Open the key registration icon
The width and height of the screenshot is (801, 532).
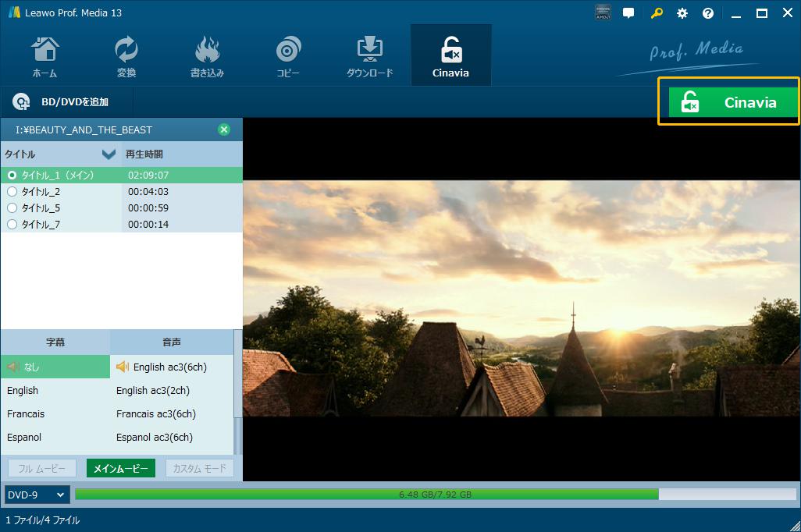[657, 12]
